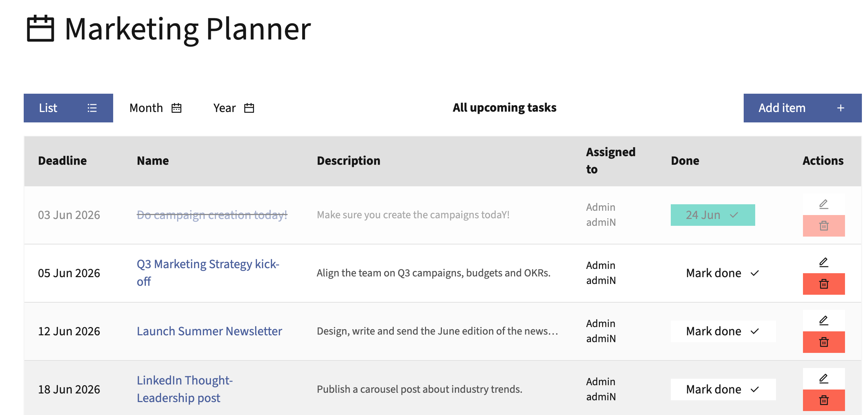Click description 'Design, write and send the June edition'

pyautogui.click(x=437, y=331)
